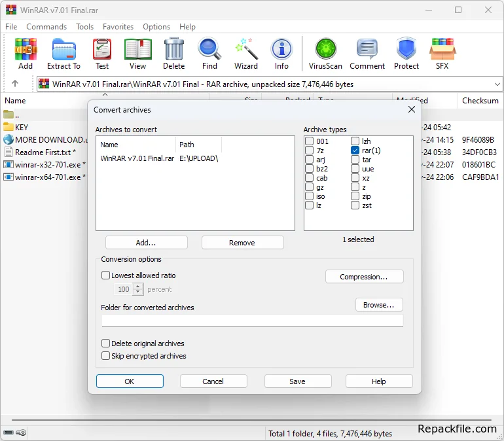Viewport: 504px width, 441px height.
Task: Uncheck the rar(1) archive type
Action: point(355,150)
